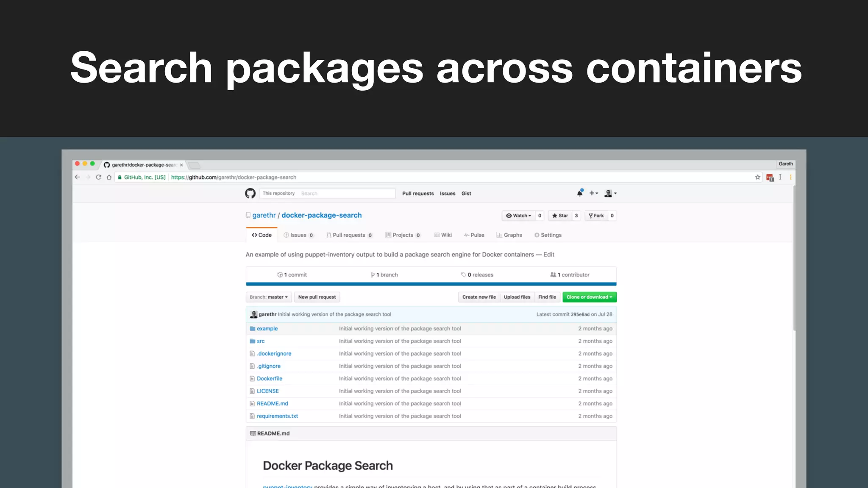
Task: Click the Find file button
Action: pos(547,297)
